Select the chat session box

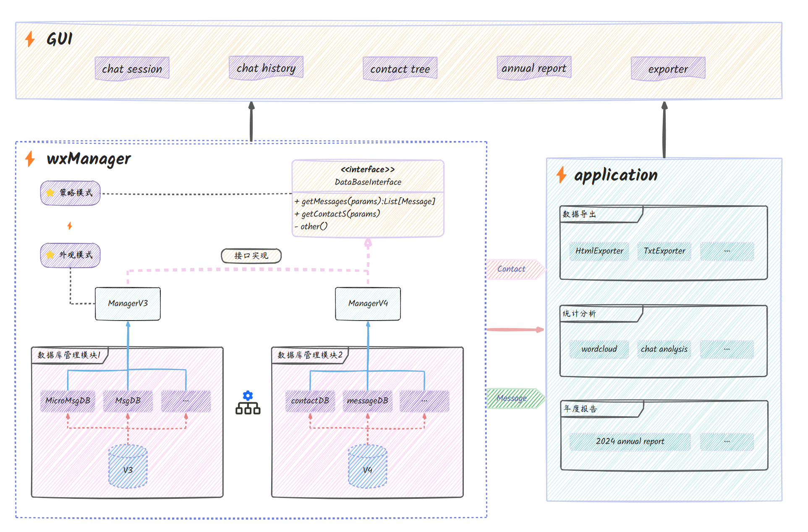point(132,68)
